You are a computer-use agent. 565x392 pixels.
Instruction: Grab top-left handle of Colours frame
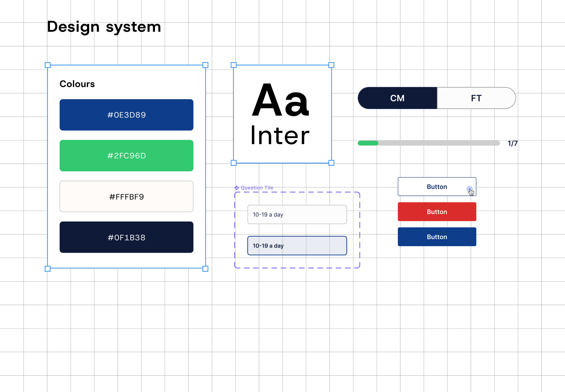[48, 65]
